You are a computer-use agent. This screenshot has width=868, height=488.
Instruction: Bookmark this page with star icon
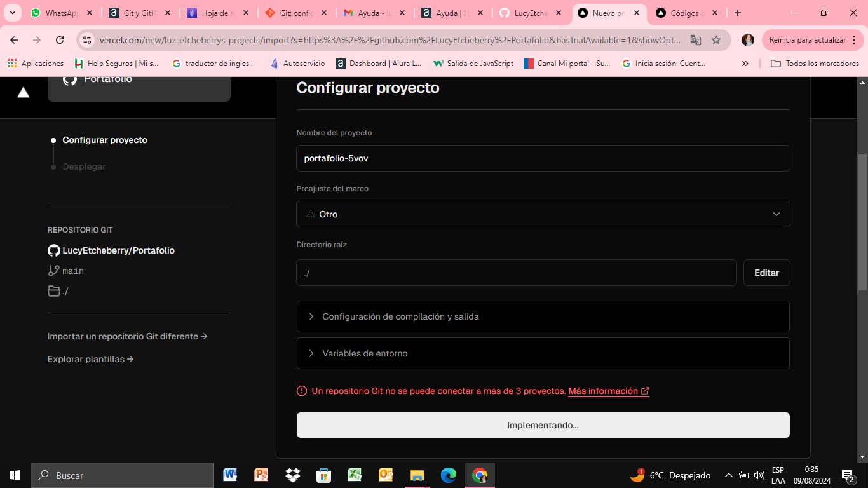(x=716, y=40)
